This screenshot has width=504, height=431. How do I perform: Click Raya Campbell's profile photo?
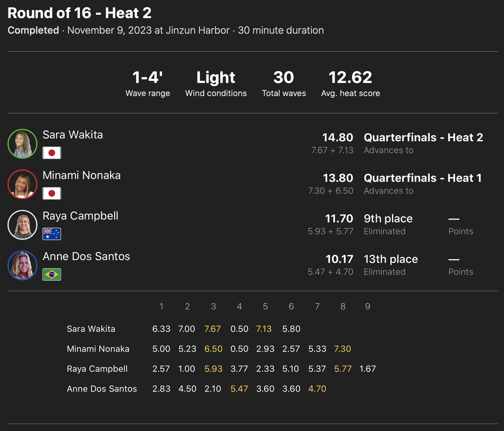pos(22,225)
